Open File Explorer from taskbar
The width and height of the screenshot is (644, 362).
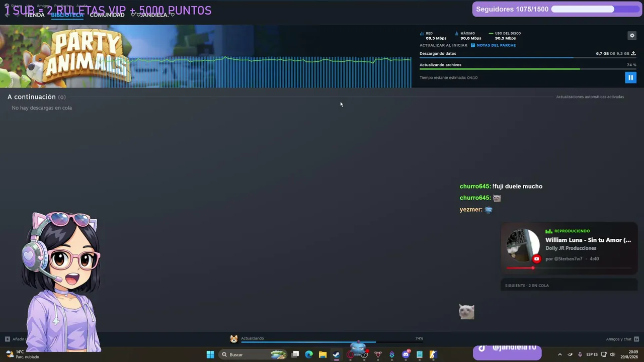click(323, 354)
